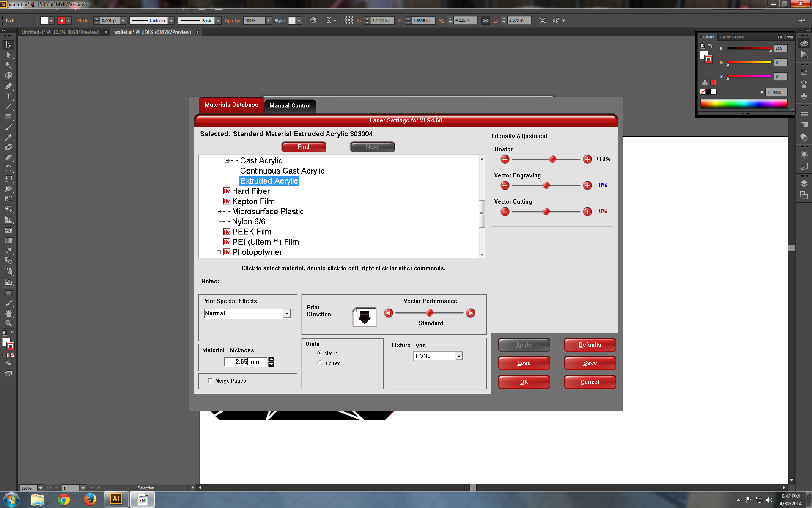This screenshot has height=508, width=812.
Task: Select the Type tool
Action: (x=8, y=97)
